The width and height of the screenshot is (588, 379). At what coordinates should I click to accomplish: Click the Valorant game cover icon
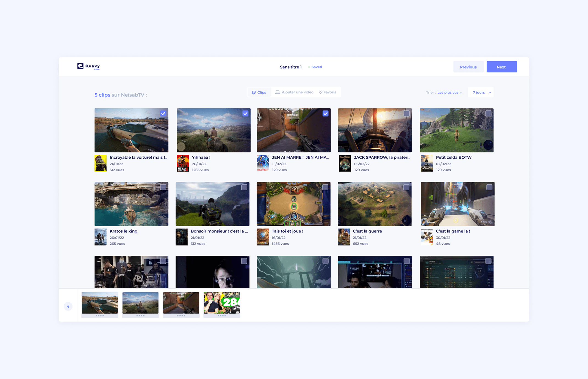(263, 163)
